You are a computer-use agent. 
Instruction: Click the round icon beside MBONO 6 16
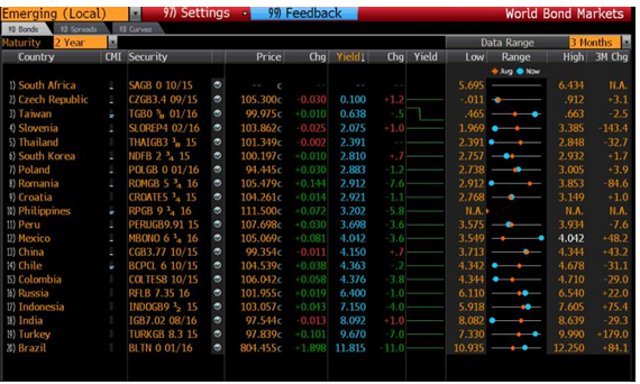217,238
